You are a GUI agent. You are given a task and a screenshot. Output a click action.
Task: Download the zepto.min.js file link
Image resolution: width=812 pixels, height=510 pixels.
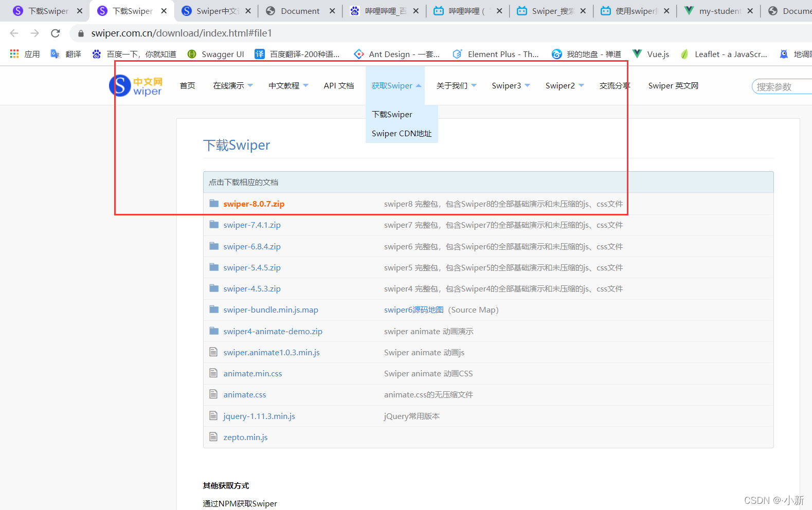click(245, 438)
